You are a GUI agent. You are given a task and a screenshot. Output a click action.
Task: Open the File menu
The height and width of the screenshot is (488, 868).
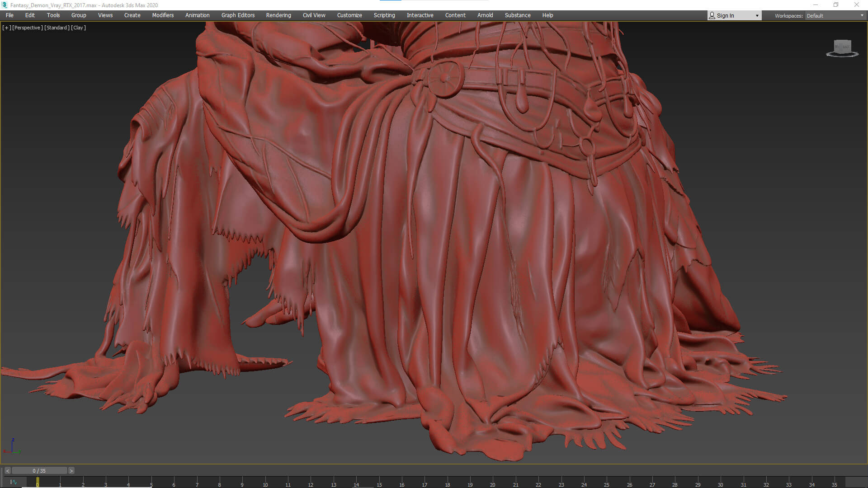pos(9,15)
